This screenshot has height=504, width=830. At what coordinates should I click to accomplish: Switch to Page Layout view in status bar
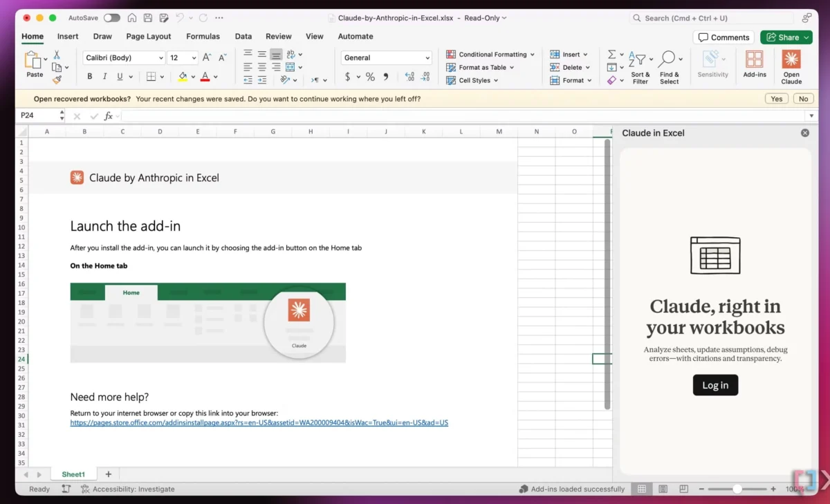tap(663, 489)
